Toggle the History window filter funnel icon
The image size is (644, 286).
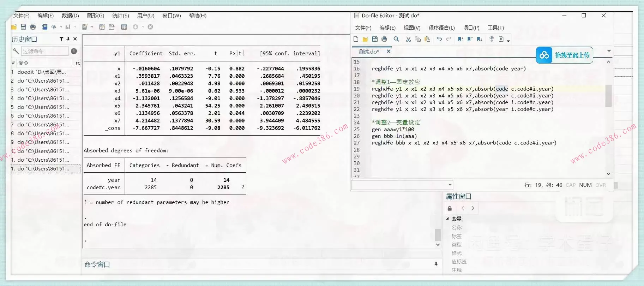pyautogui.click(x=61, y=39)
